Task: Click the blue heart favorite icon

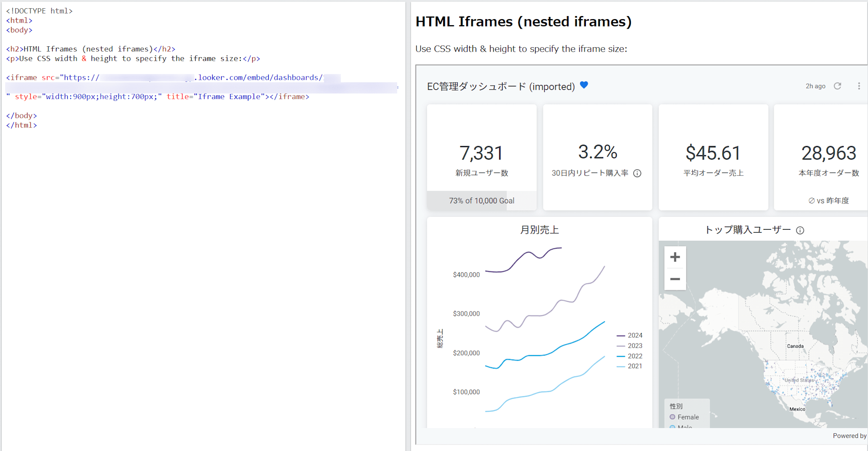Action: click(584, 85)
